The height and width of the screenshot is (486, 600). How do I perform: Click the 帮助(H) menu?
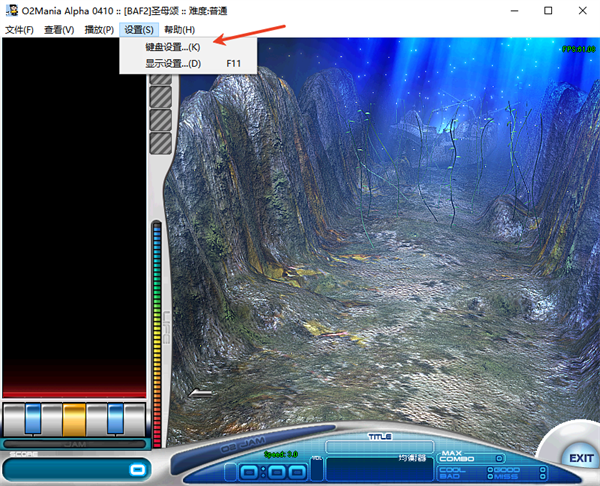180,30
